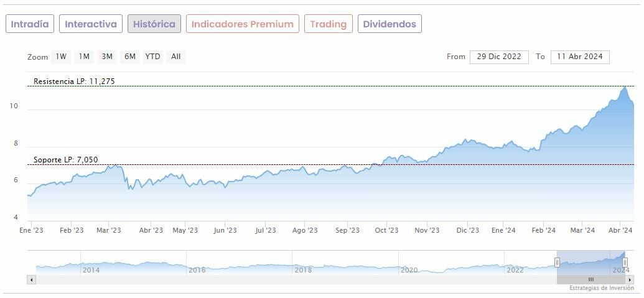Image resolution: width=644 pixels, height=298 pixels.
Task: Click the To date field
Action: (580, 57)
